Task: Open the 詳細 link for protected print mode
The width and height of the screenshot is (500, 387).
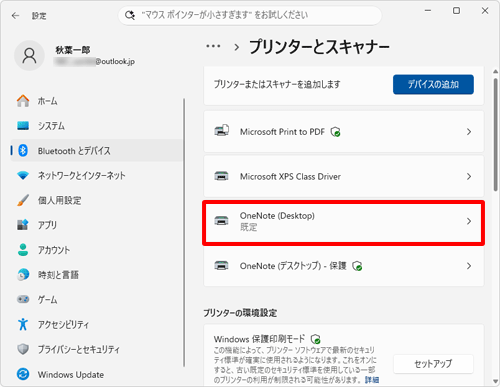Action: [x=372, y=380]
